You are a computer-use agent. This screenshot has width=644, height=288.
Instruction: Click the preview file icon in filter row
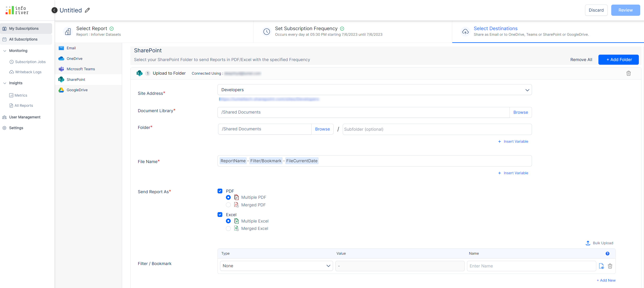tap(601, 266)
